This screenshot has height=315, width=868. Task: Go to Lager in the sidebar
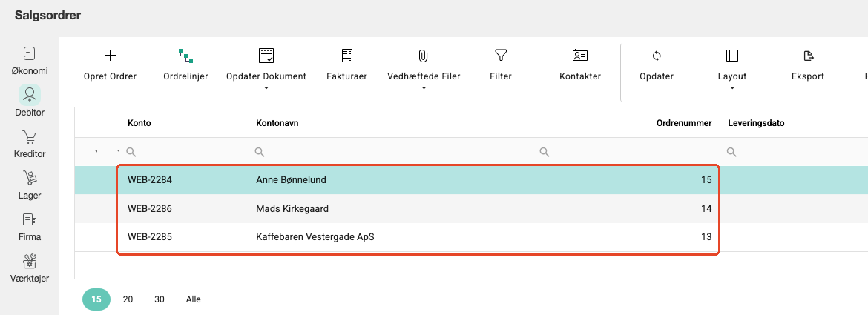tap(30, 185)
